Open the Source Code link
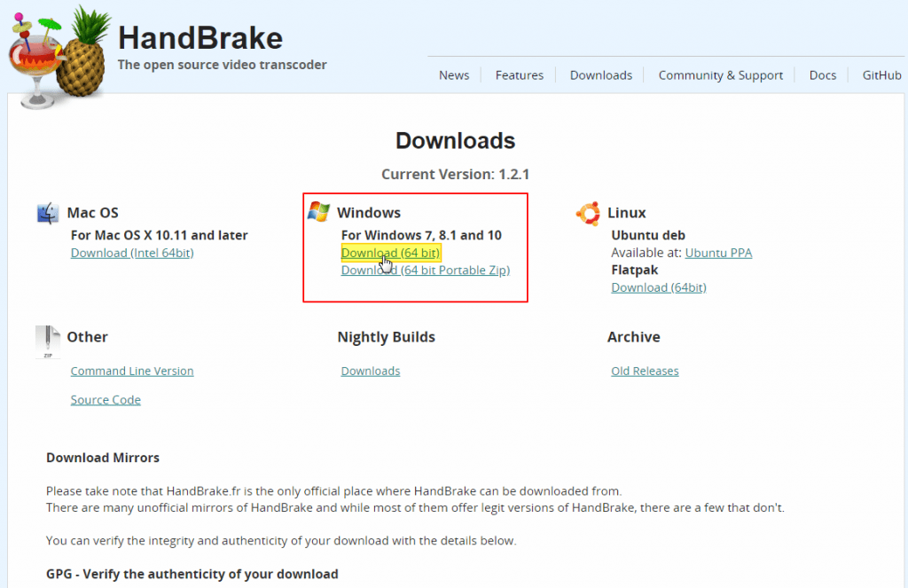 tap(106, 400)
